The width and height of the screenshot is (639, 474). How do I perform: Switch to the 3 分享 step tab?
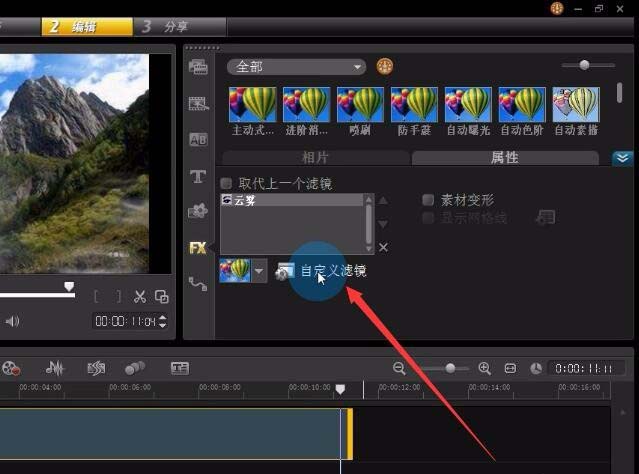[x=180, y=27]
